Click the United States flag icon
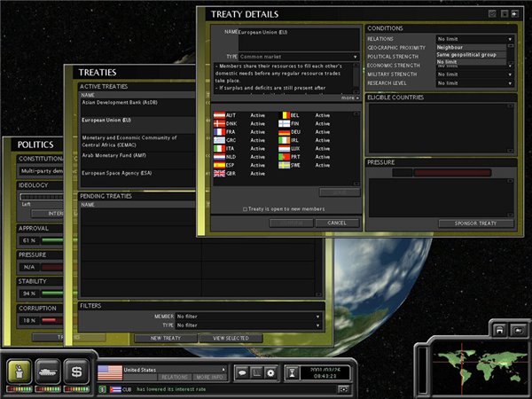The width and height of the screenshot is (532, 399). [x=110, y=373]
